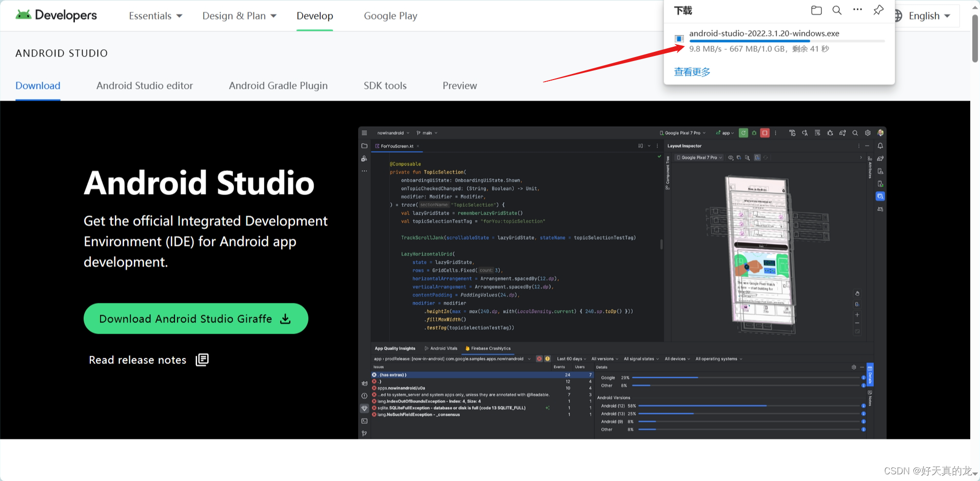
Task: Click the page vertical scrollbar thumb
Action: (975, 39)
